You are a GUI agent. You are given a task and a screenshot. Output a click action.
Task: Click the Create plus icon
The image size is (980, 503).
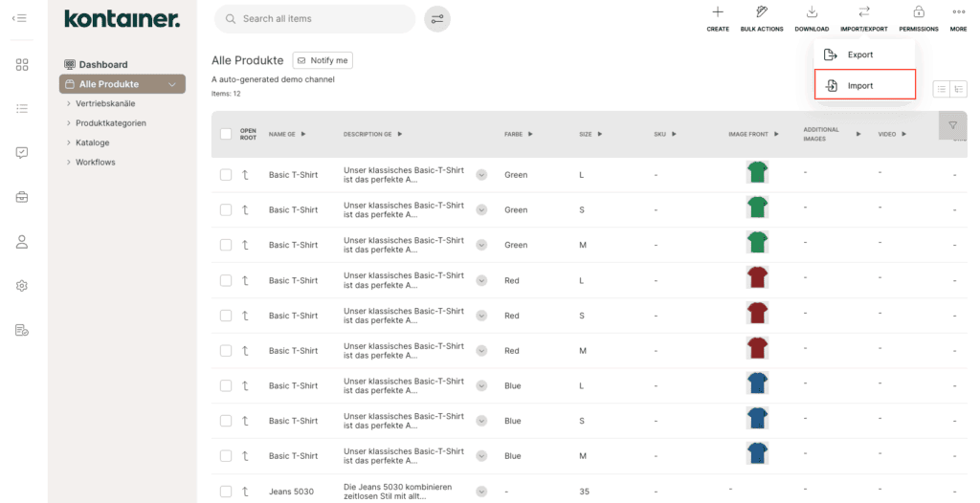pos(718,13)
